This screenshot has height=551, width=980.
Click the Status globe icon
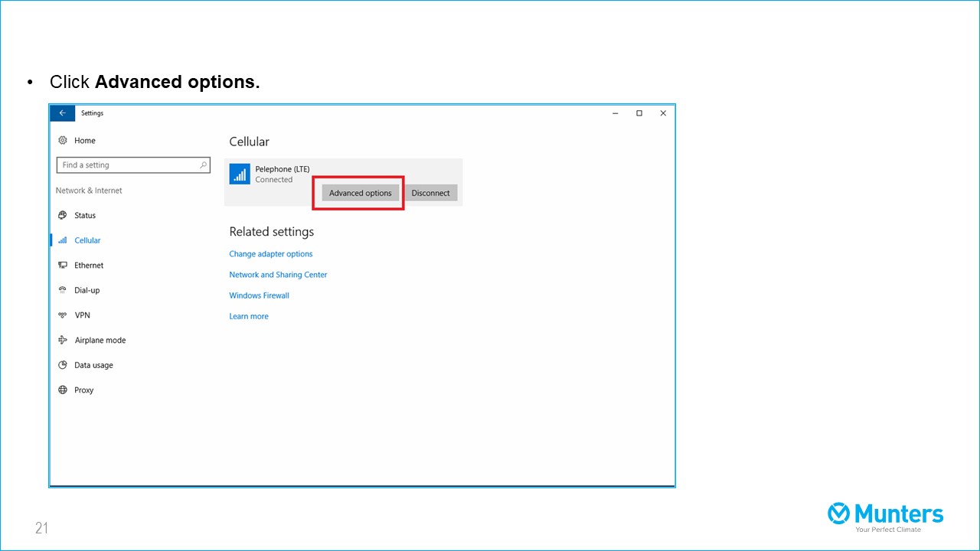pyautogui.click(x=63, y=216)
